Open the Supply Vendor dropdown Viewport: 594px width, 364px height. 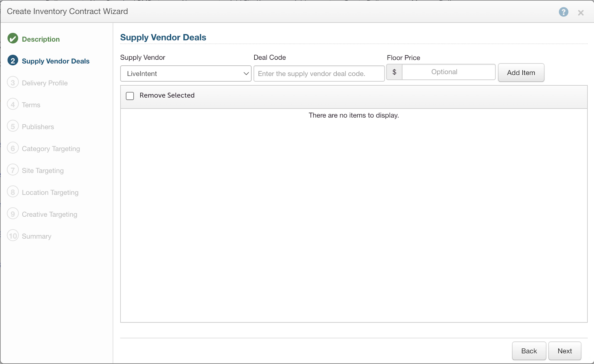(186, 73)
